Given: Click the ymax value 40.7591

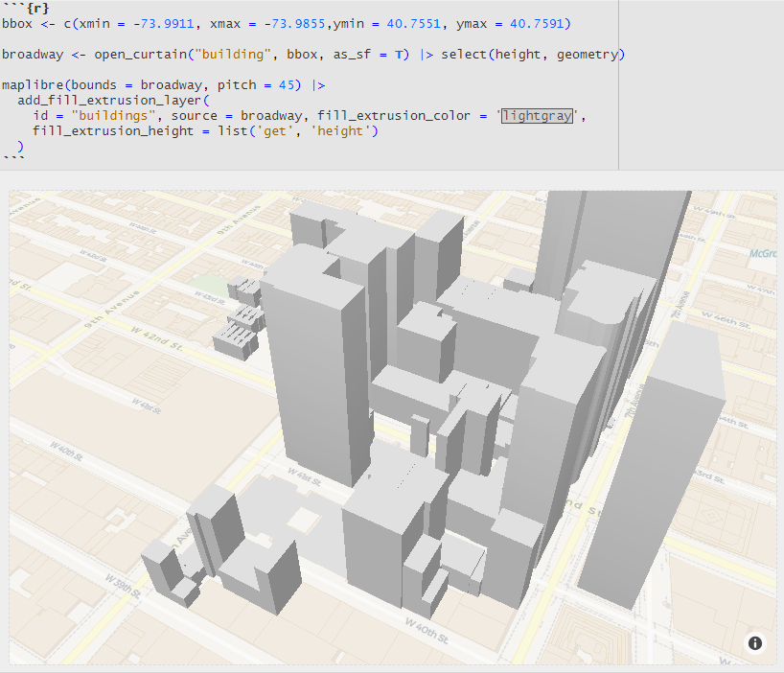Looking at the screenshot, I should 537,24.
